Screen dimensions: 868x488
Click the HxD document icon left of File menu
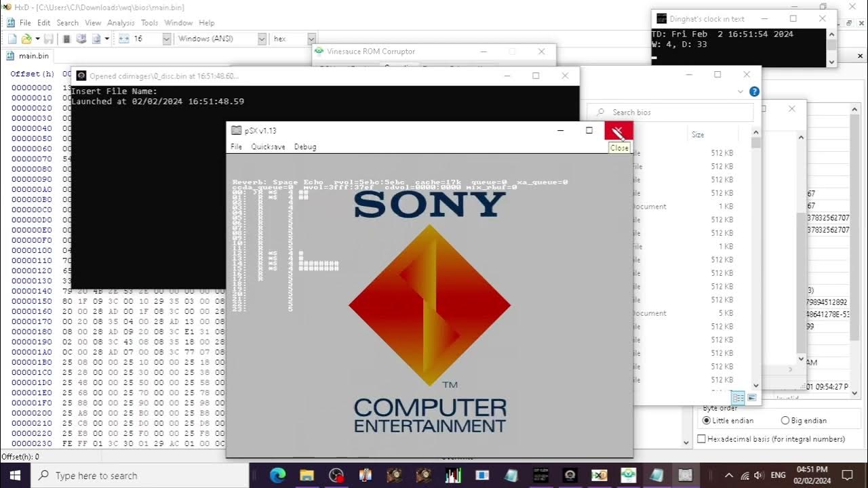pos(10,22)
